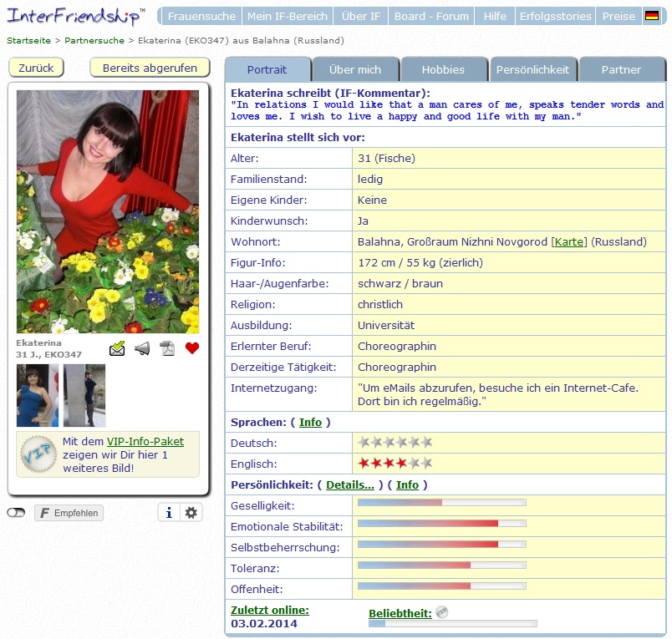Click the Beliebtheit popularity bar
Viewport: 672px width, 639px height.
point(452,624)
